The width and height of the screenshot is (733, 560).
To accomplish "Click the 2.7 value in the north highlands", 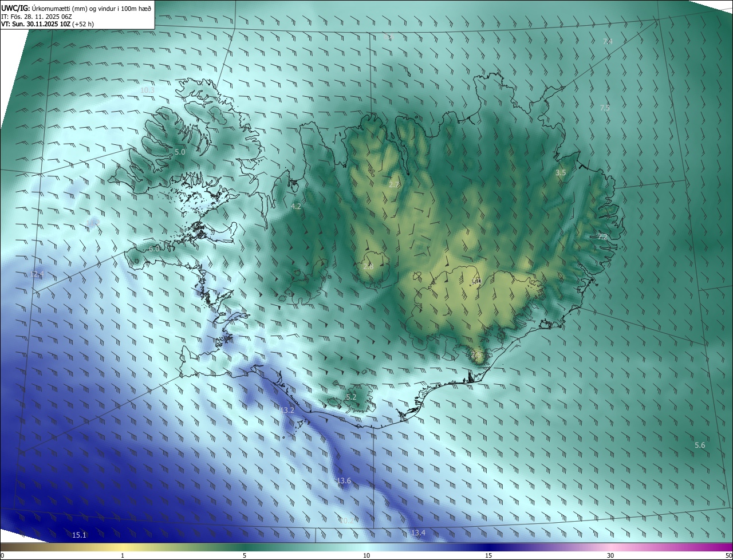I will 394,184.
